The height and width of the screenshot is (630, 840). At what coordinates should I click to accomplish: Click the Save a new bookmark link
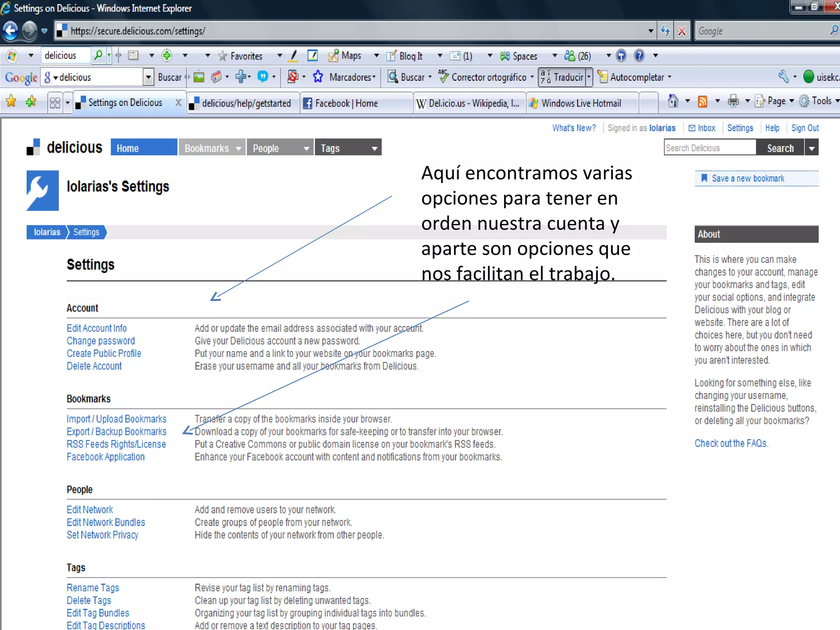click(x=748, y=178)
